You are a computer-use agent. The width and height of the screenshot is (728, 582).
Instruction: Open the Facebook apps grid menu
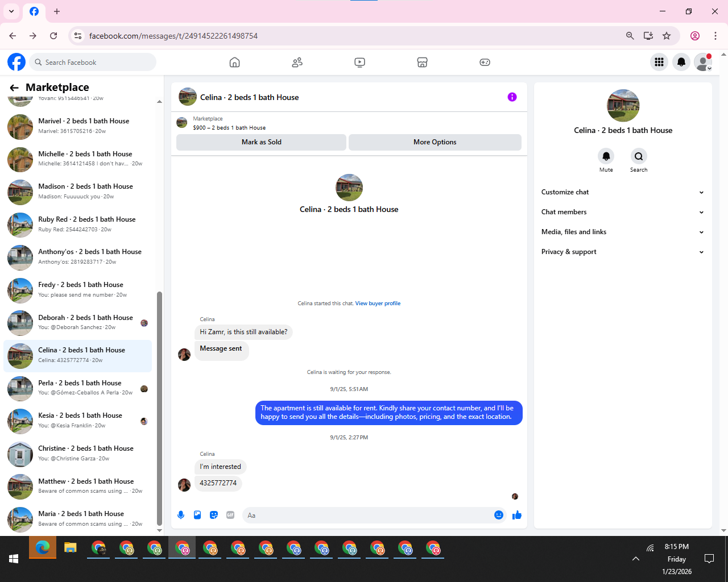pyautogui.click(x=659, y=62)
